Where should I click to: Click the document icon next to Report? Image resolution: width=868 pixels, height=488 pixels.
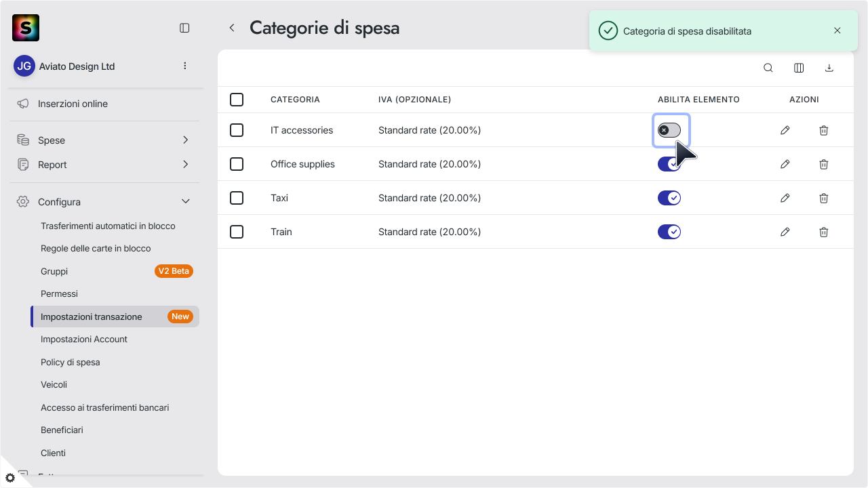[23, 165]
